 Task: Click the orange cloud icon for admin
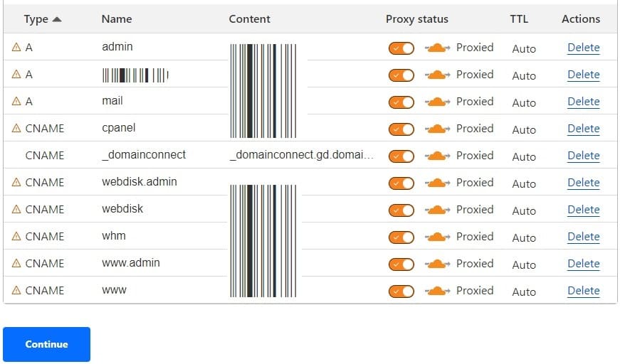tap(437, 48)
